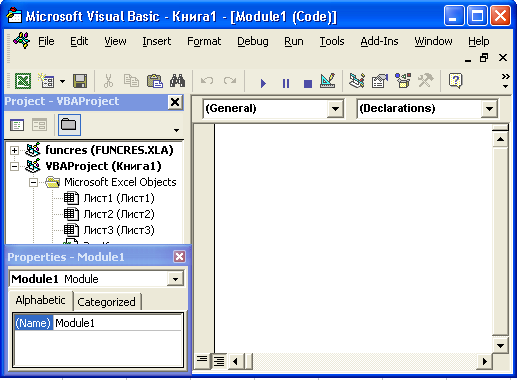Expand toolbar options chevron
Viewport: 517px width, 380px height.
(x=505, y=81)
